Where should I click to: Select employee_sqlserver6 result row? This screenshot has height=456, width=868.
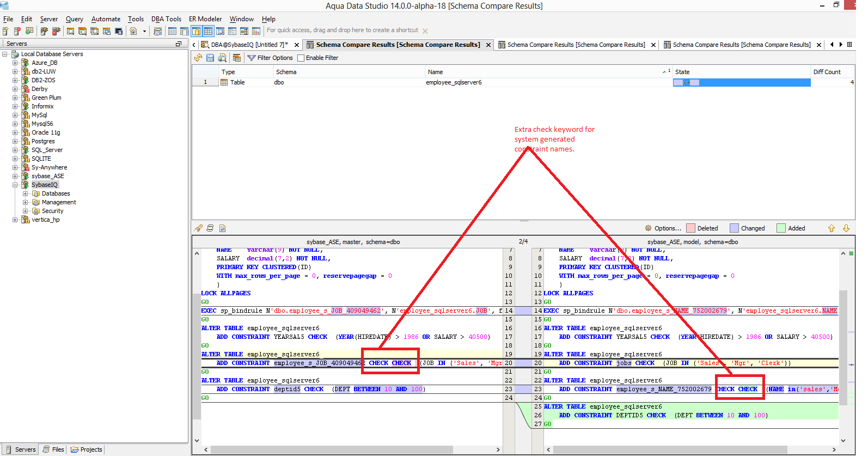(x=523, y=82)
